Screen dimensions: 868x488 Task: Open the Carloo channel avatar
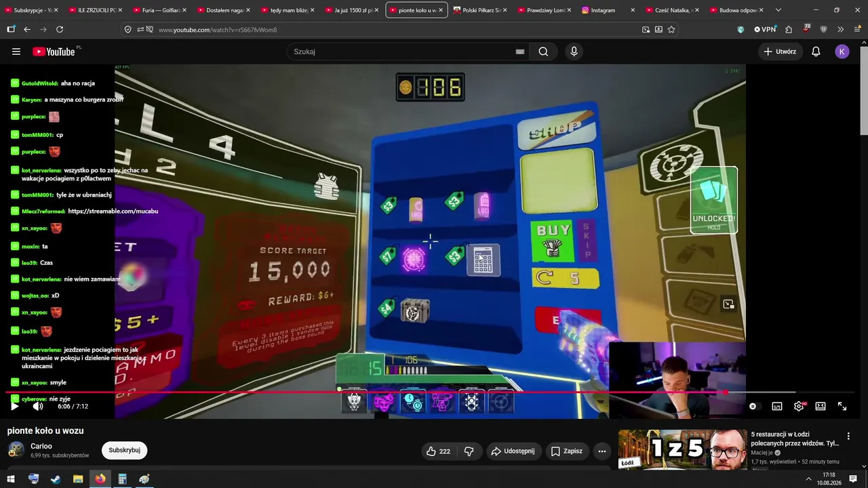click(16, 450)
